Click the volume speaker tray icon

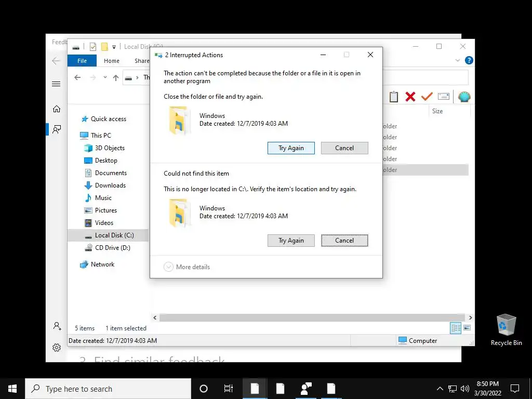(x=465, y=389)
